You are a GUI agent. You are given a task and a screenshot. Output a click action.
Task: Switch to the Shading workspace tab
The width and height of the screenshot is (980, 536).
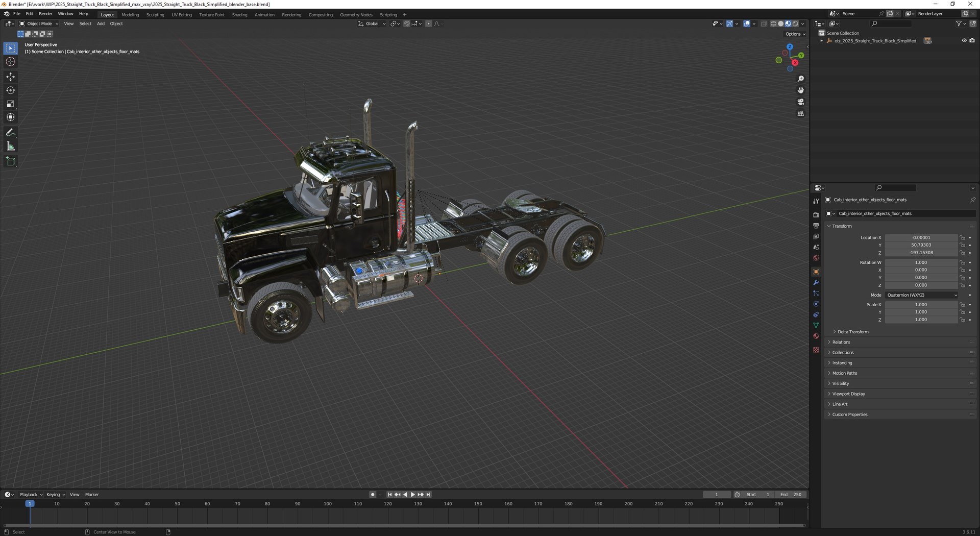coord(239,15)
